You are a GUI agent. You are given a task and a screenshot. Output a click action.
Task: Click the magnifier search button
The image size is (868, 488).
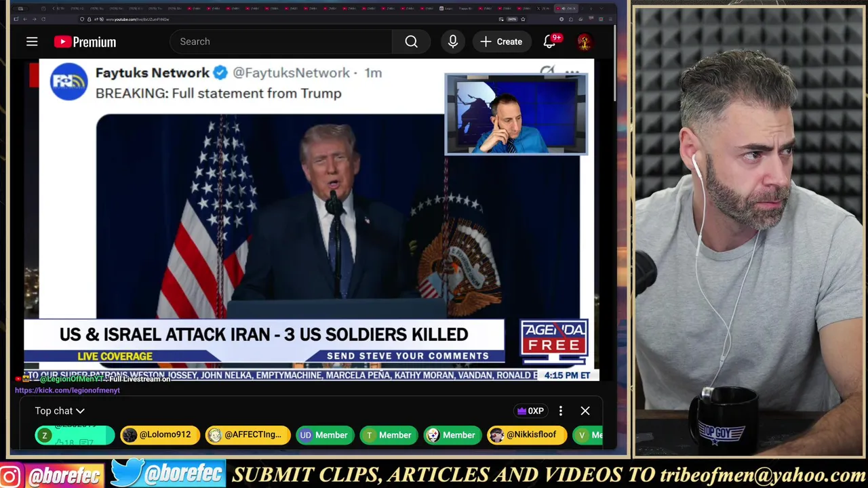pyautogui.click(x=411, y=41)
